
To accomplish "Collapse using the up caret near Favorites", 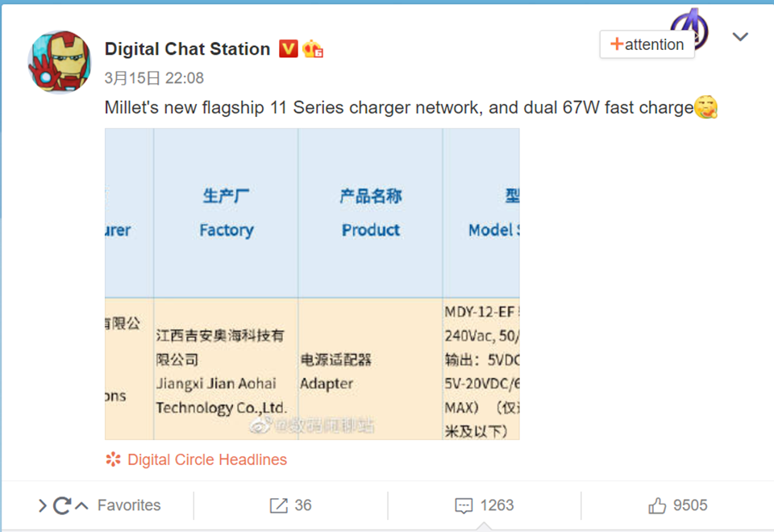I will click(82, 505).
